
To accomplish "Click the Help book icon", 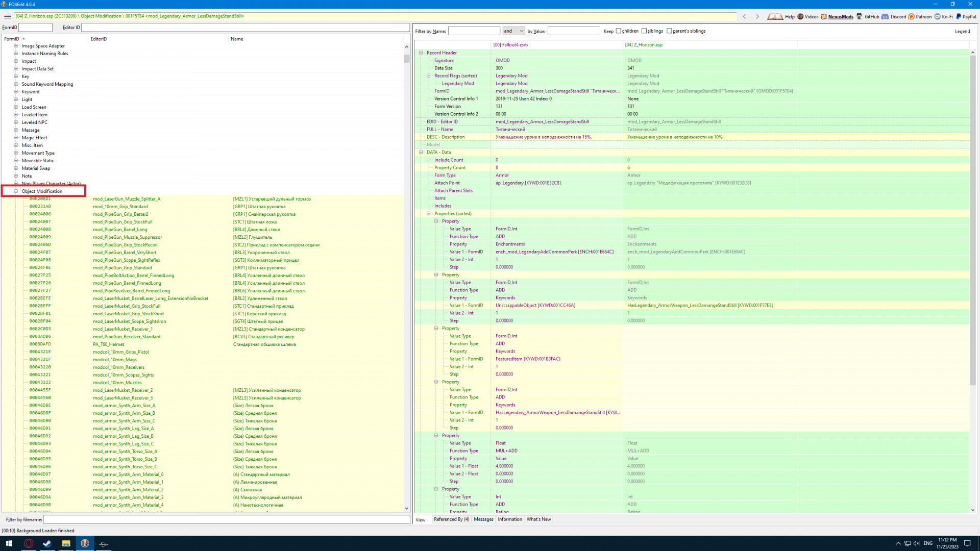I will (x=775, y=16).
